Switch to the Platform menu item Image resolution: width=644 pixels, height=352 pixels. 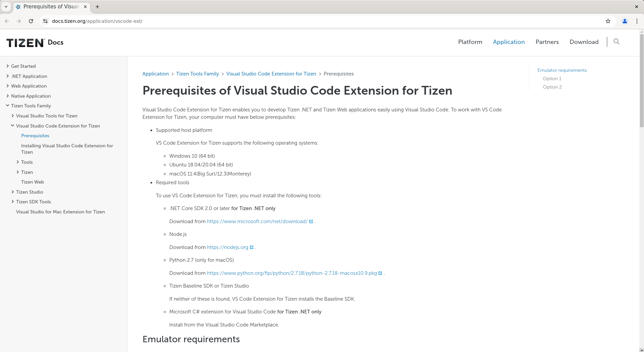tap(470, 42)
